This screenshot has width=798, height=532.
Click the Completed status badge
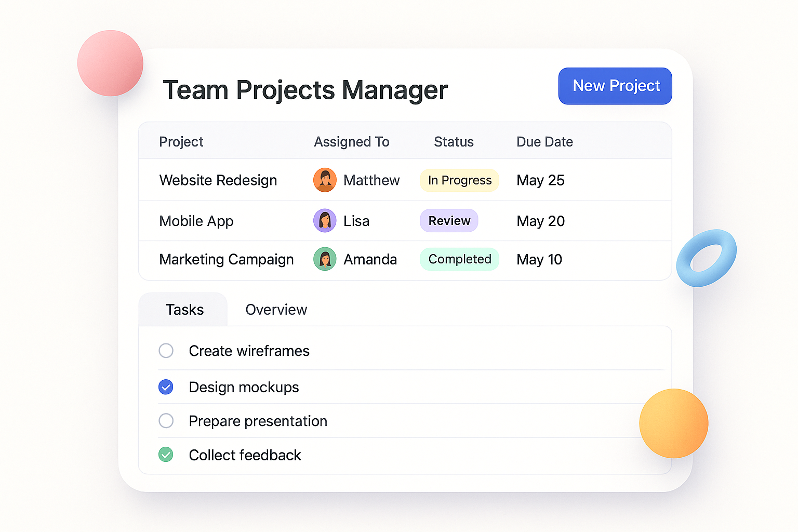pos(459,259)
